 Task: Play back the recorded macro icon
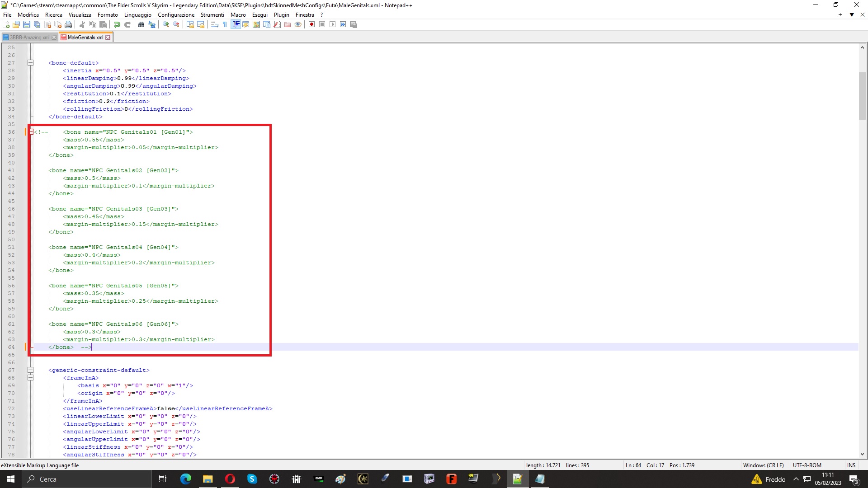[x=333, y=24]
